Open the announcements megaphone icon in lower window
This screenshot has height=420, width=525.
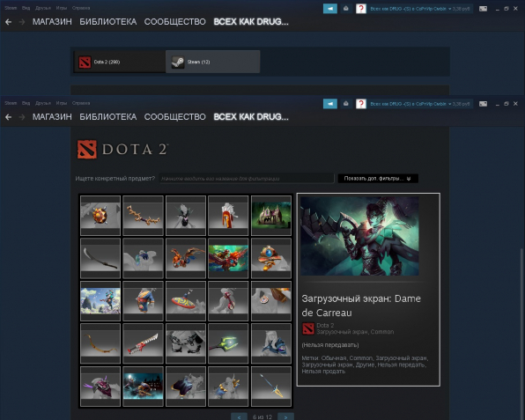click(329, 104)
